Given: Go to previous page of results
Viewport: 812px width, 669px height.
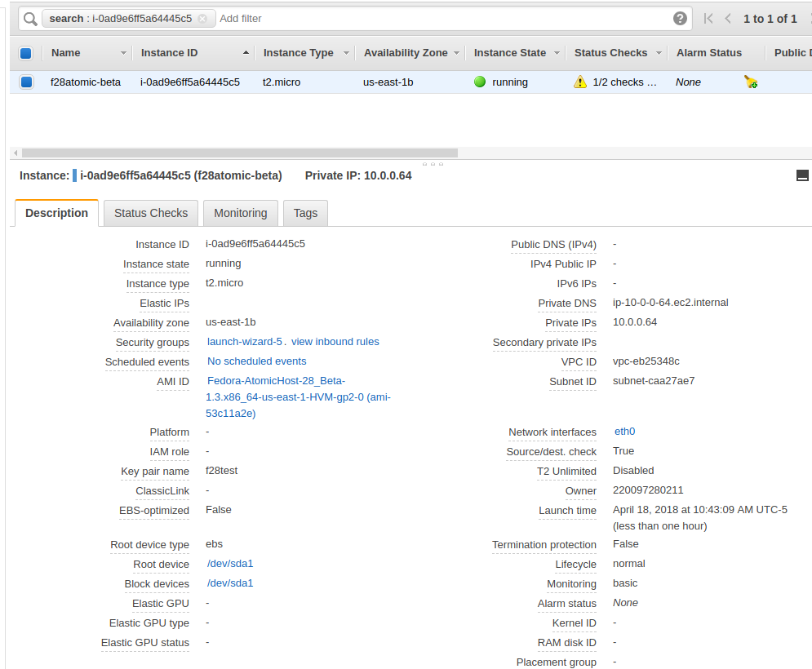Looking at the screenshot, I should tap(728, 19).
